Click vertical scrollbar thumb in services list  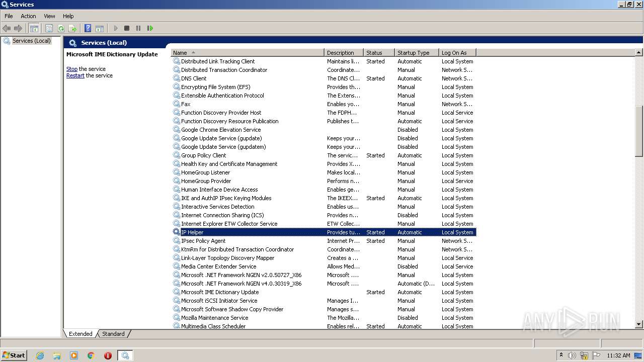[x=639, y=131]
